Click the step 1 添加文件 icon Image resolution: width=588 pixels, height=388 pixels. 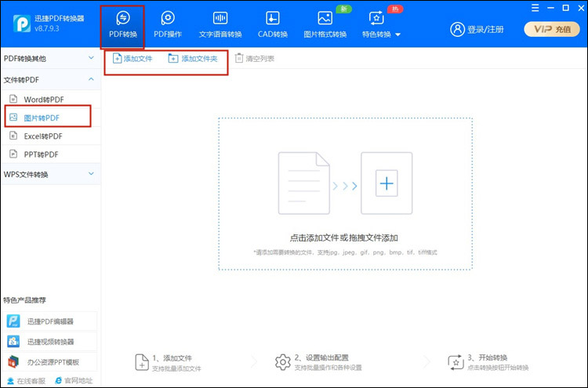(x=142, y=362)
